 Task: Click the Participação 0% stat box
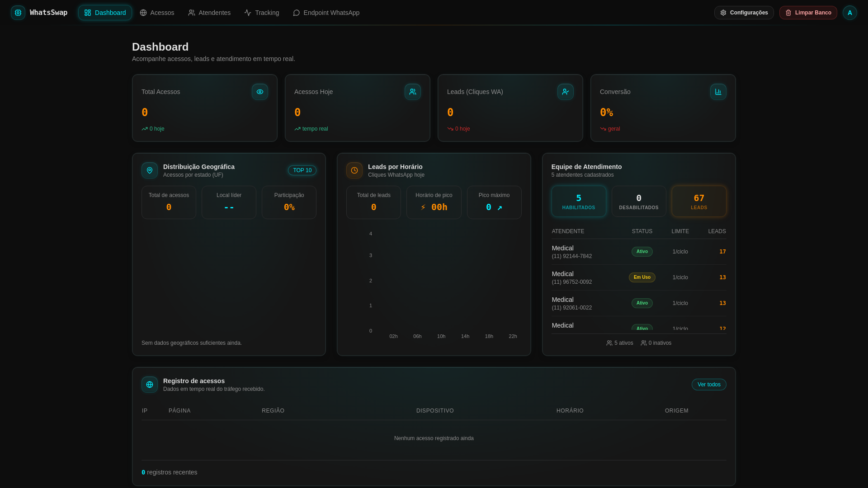pyautogui.click(x=289, y=202)
